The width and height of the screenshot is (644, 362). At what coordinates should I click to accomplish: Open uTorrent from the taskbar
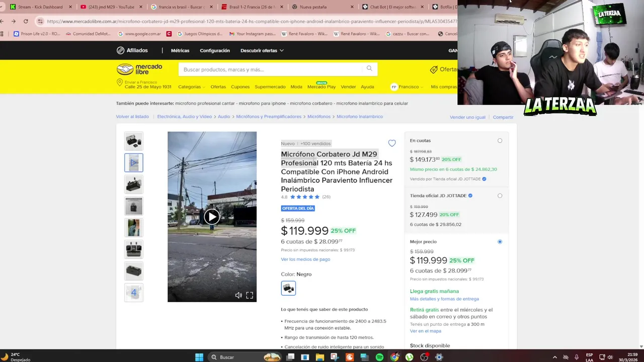409,357
